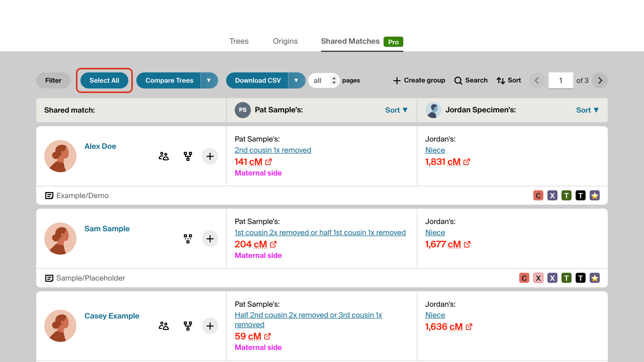The width and height of the screenshot is (644, 362).
Task: Click the Filter button
Action: 53,80
